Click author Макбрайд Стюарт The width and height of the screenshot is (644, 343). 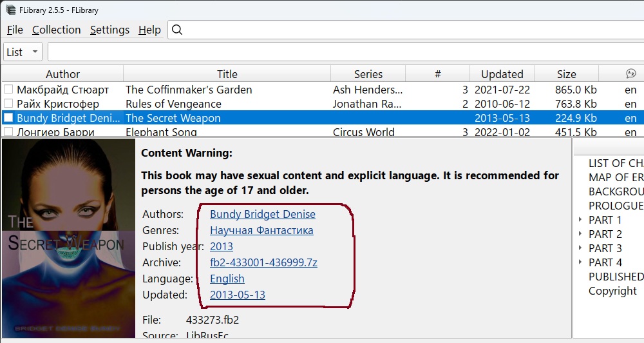[63, 89]
